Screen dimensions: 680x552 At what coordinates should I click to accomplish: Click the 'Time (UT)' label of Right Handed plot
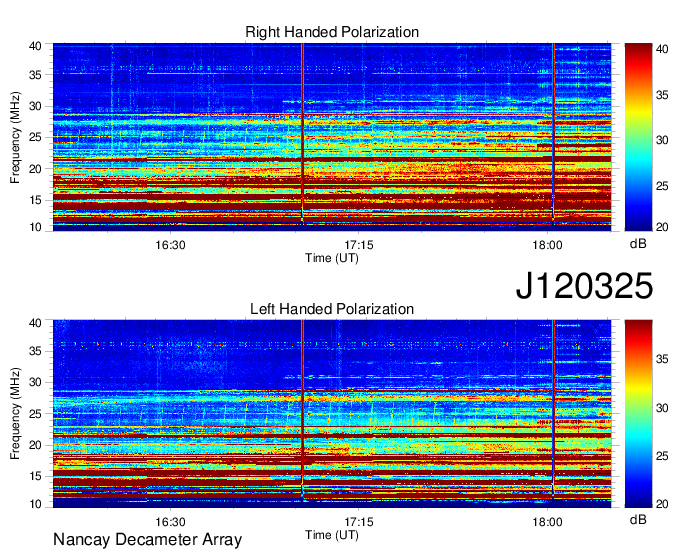pos(332,258)
